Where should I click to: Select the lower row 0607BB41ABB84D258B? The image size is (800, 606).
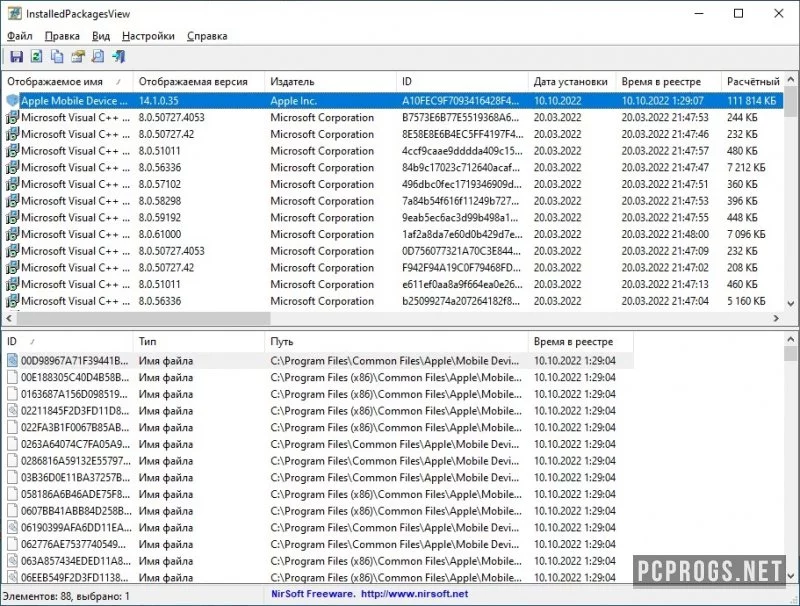click(x=317, y=511)
